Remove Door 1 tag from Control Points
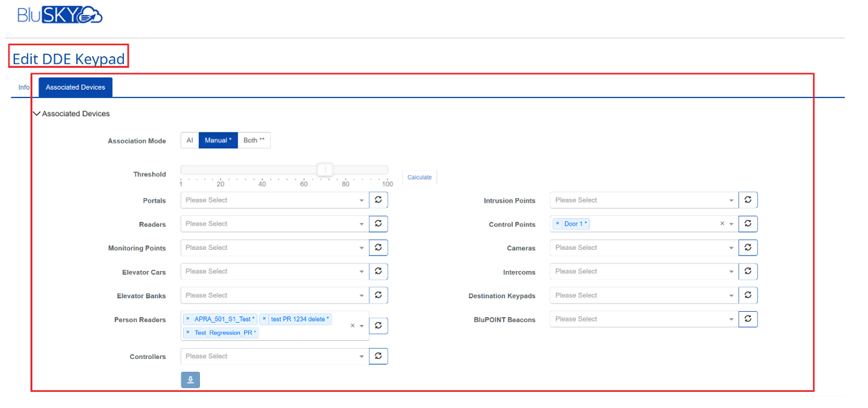The image size is (868, 408). pos(558,224)
